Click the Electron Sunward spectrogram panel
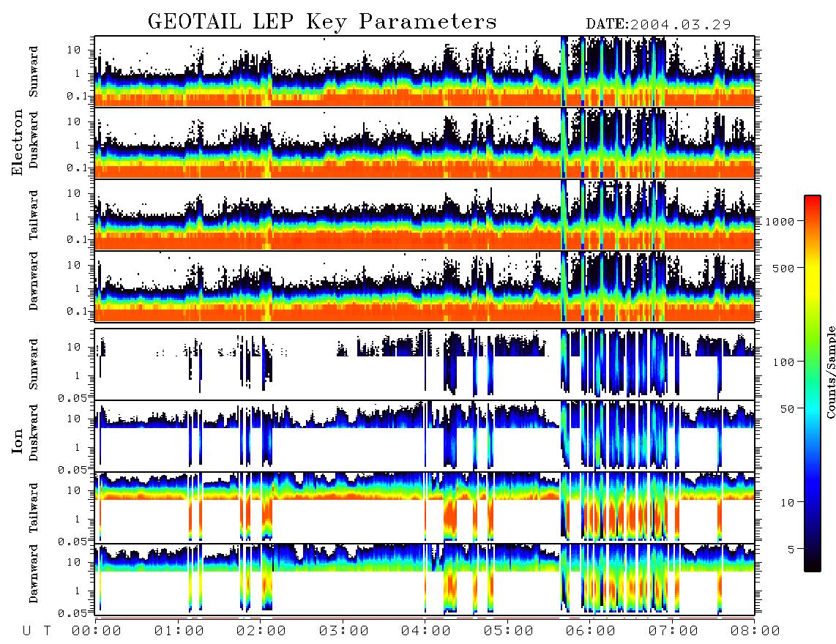 425,72
